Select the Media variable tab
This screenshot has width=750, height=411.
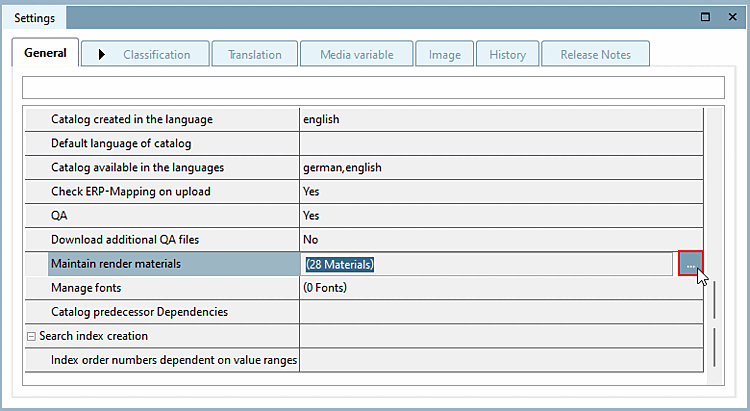[x=356, y=55]
